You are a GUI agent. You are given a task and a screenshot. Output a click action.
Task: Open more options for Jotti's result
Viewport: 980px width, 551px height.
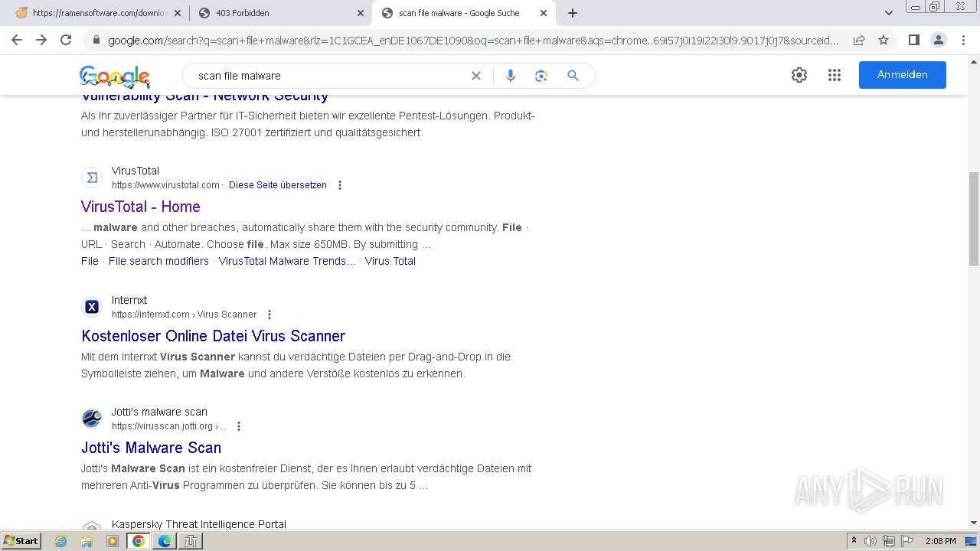[x=239, y=426]
